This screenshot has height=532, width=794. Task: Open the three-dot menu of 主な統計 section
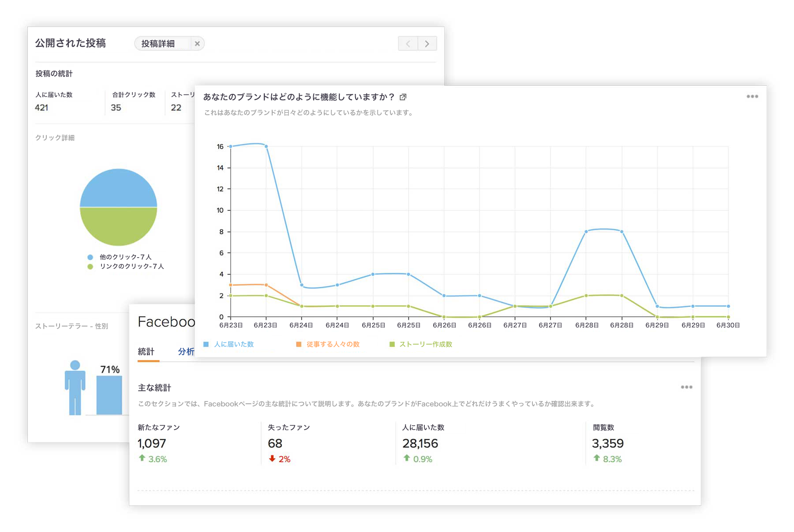click(686, 387)
